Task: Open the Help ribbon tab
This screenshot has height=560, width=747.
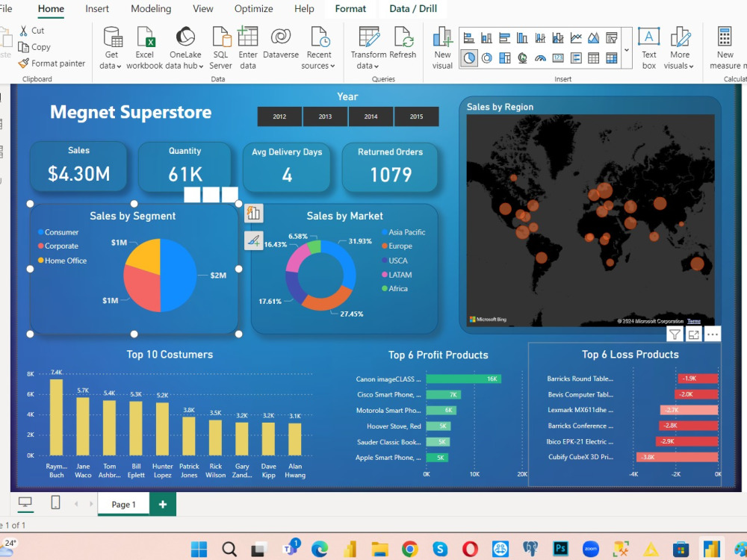Action: [304, 8]
